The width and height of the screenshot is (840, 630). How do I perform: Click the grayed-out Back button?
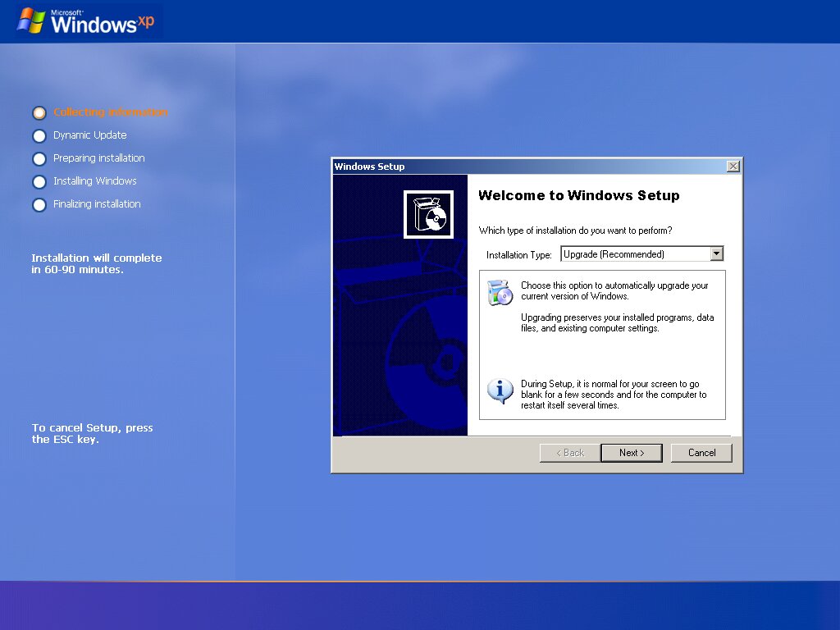pos(569,452)
